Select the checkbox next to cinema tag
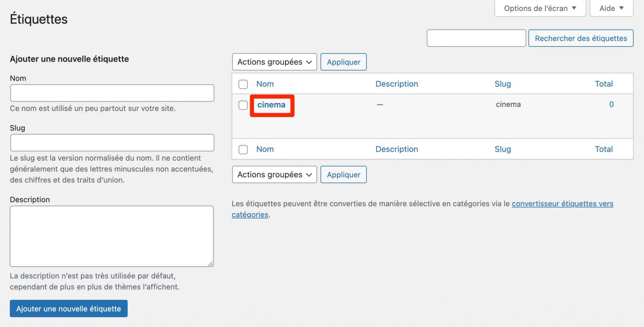This screenshot has width=644, height=327. pyautogui.click(x=243, y=106)
